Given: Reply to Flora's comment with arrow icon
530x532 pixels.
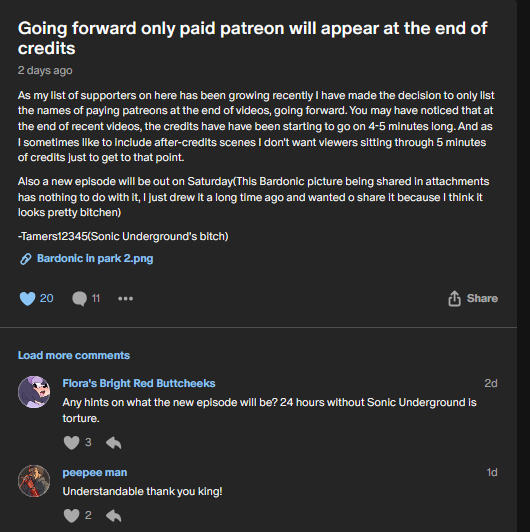Looking at the screenshot, I should 113,443.
